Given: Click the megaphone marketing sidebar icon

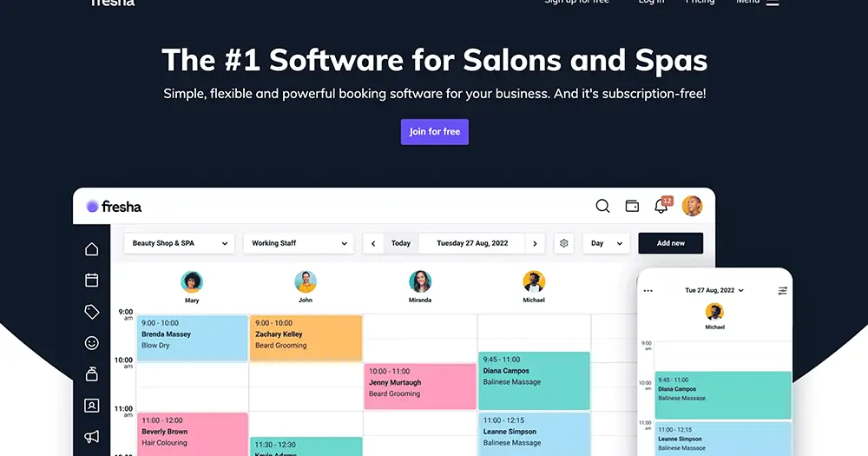Looking at the screenshot, I should point(92,436).
